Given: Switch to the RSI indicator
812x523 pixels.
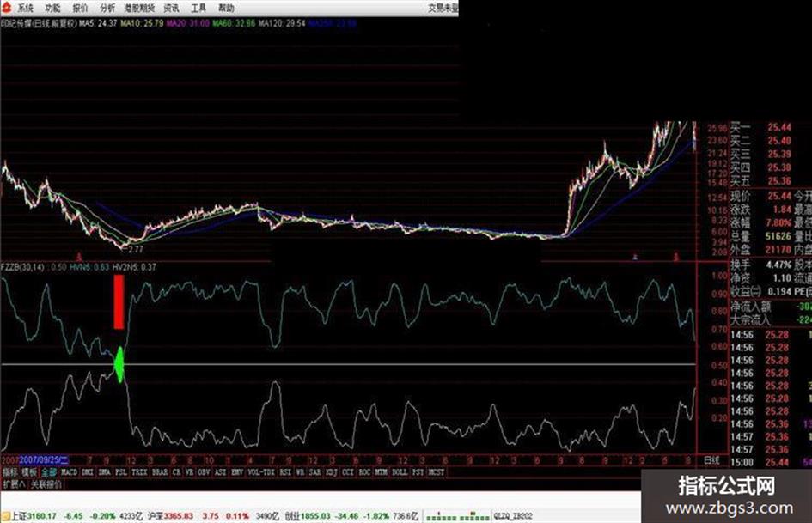Looking at the screenshot, I should click(x=285, y=472).
